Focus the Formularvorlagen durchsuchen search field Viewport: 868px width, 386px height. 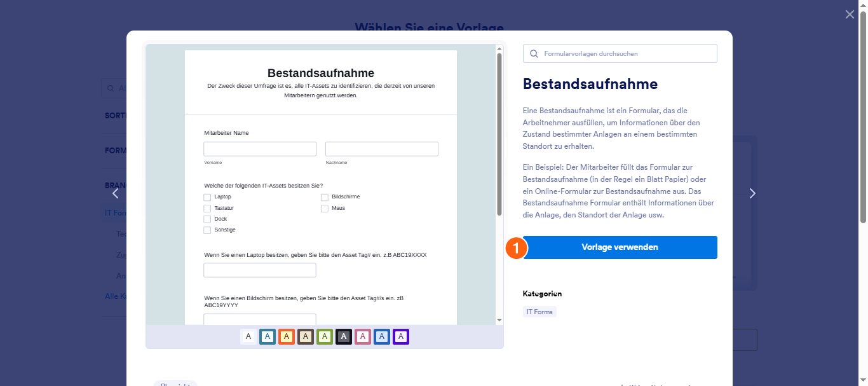(620, 53)
